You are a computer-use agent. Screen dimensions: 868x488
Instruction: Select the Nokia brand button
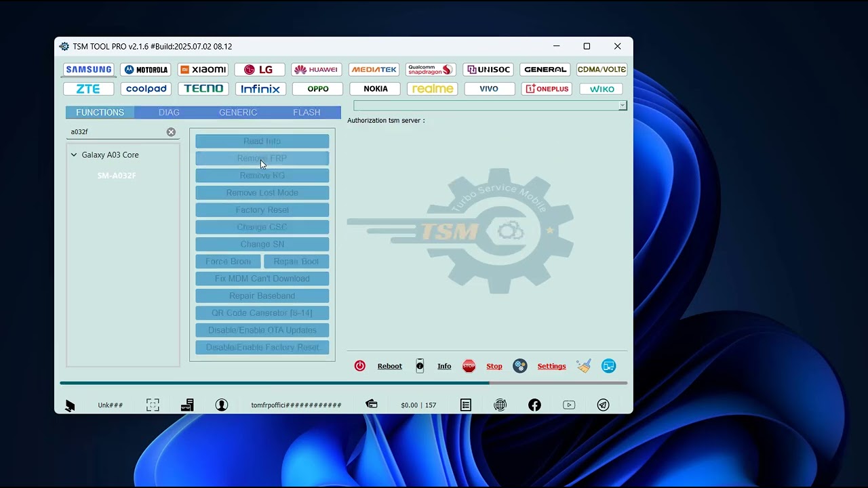375,89
